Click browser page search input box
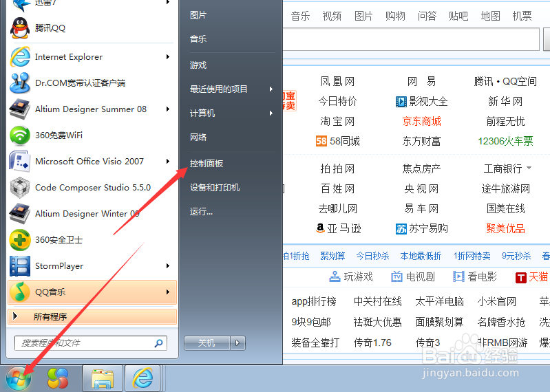 pos(411,39)
